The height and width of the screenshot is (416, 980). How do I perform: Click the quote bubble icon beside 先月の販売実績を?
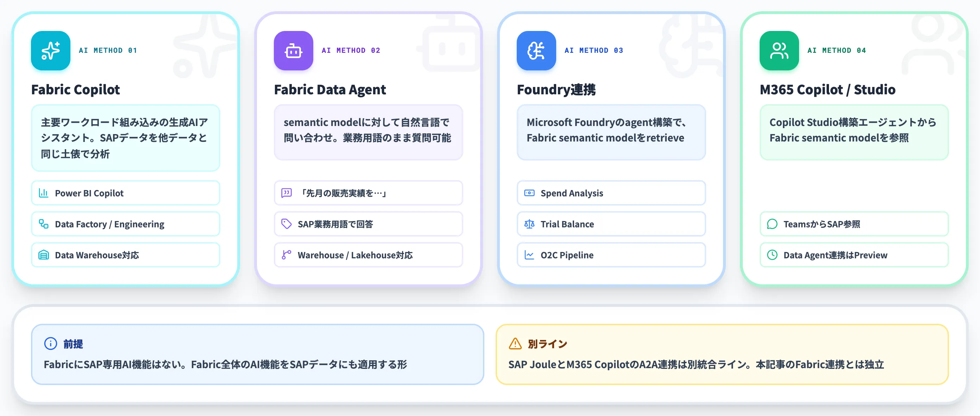tap(287, 193)
